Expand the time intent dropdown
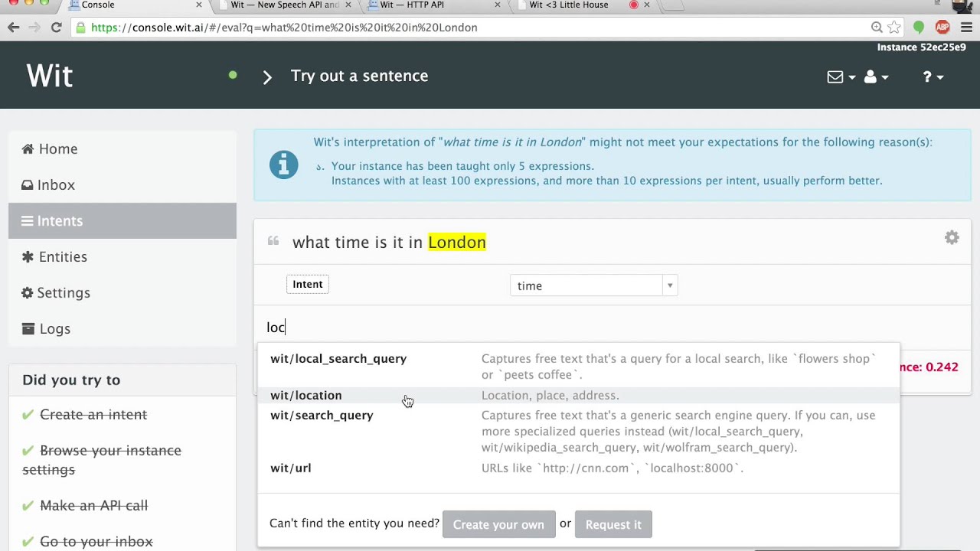 [x=669, y=285]
